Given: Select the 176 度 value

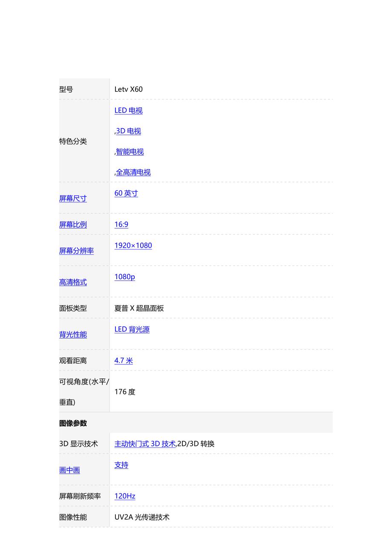Looking at the screenshot, I should (125, 392).
